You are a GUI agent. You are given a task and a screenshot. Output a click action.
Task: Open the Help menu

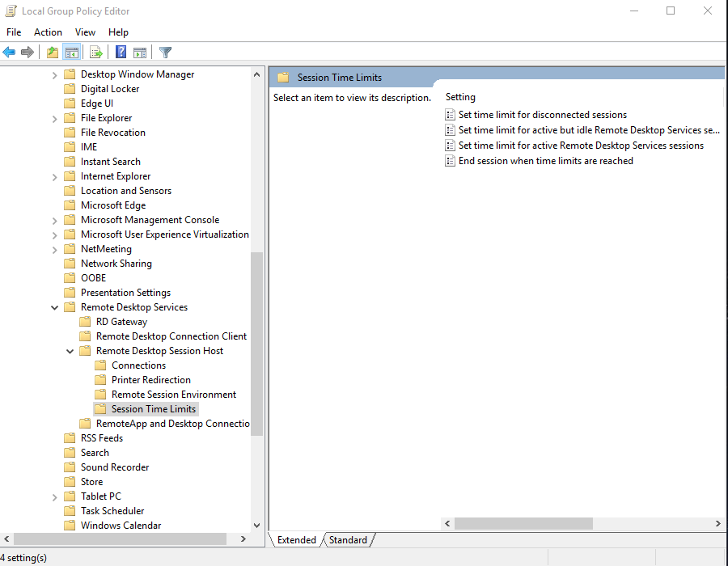[x=118, y=32]
